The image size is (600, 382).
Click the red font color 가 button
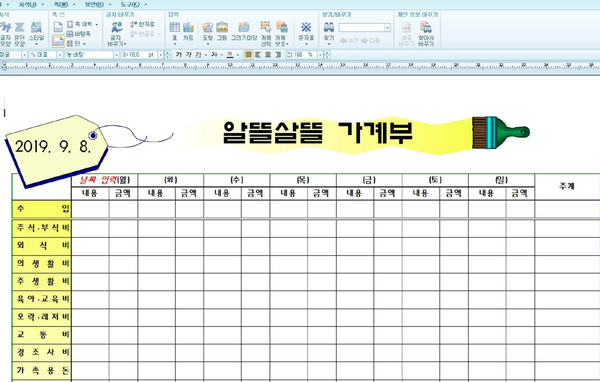pos(230,55)
